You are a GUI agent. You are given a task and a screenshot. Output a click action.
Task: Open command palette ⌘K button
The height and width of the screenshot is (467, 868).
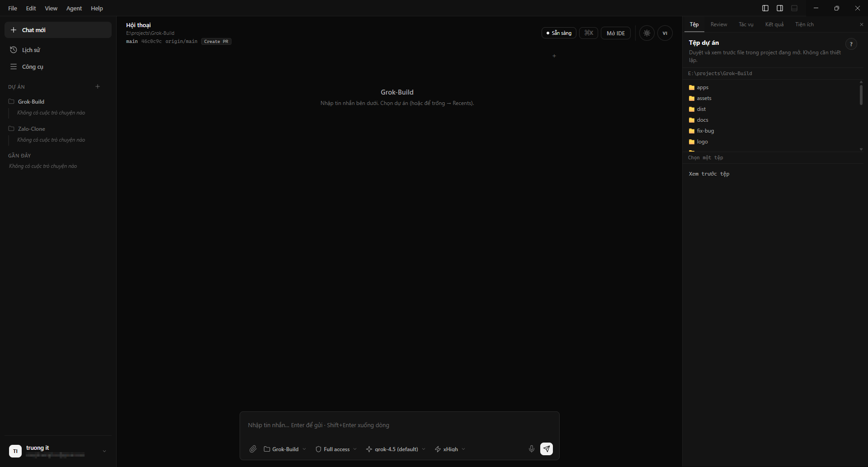tap(589, 33)
